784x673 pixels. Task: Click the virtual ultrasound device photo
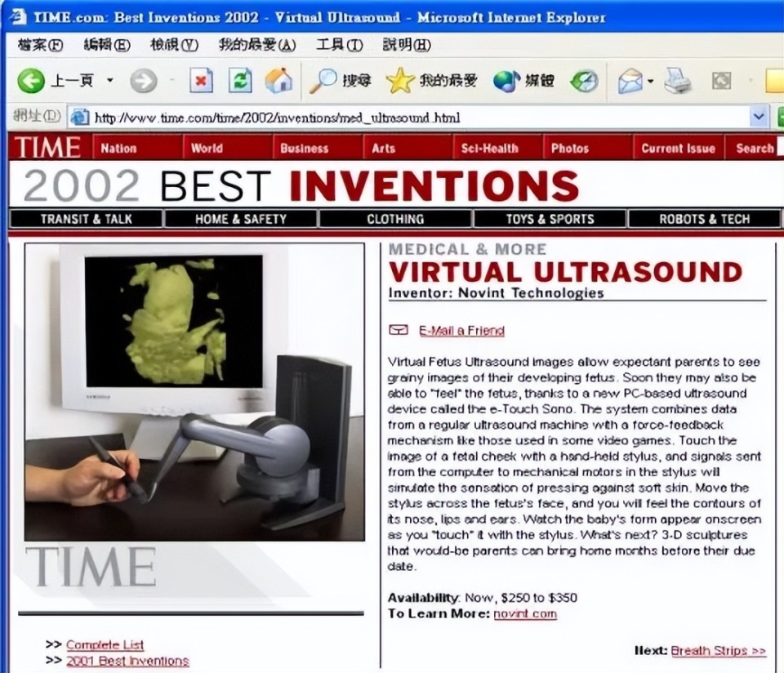pos(194,392)
